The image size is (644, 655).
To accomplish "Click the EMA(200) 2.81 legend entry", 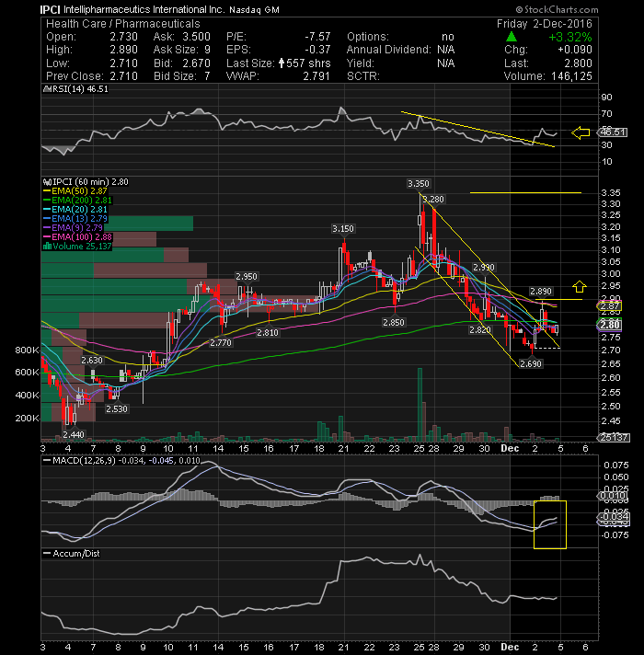I will [77, 201].
